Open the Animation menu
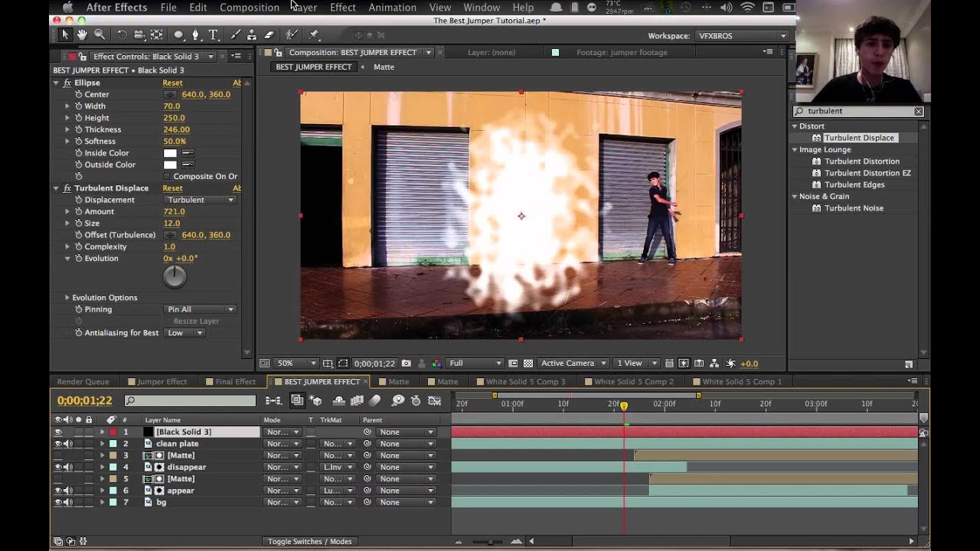 pyautogui.click(x=392, y=8)
